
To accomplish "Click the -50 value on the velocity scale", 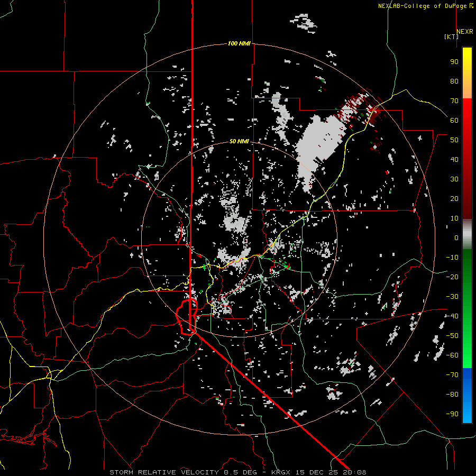I will (x=452, y=336).
